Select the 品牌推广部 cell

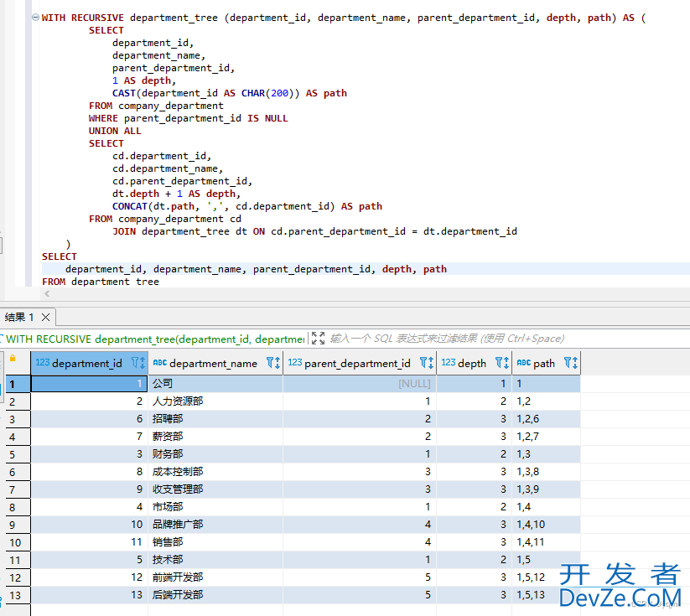[215, 525]
